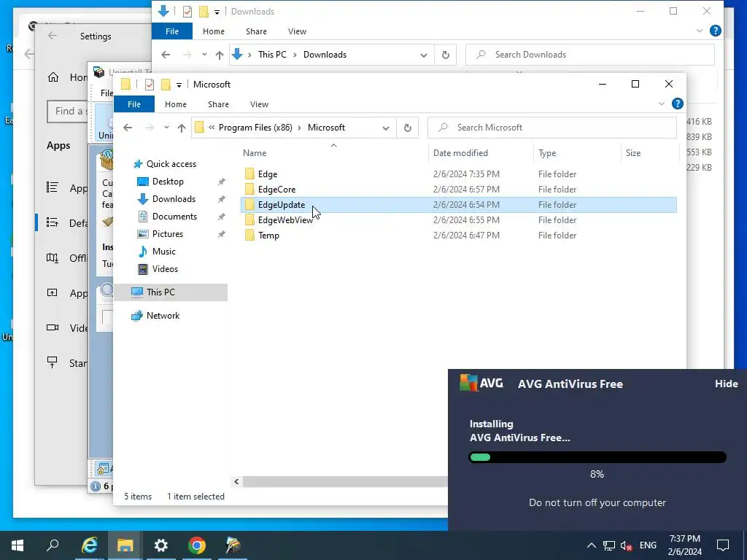Screen dimensions: 747x560
Task: Refresh the Downloads window
Action: pyautogui.click(x=446, y=55)
